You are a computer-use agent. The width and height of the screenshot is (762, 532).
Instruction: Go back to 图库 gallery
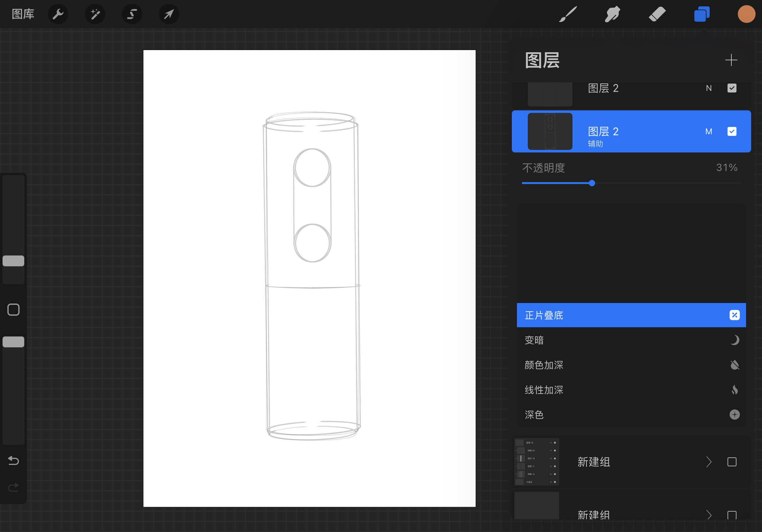point(23,14)
